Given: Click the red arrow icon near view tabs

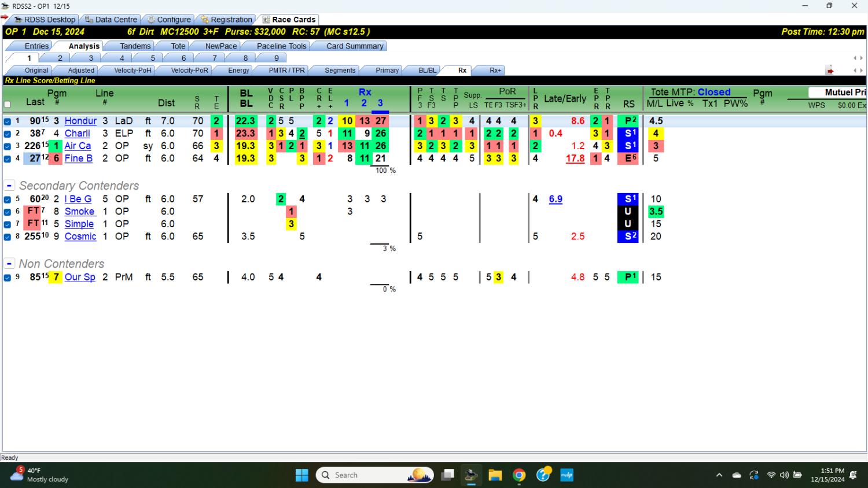Looking at the screenshot, I should [830, 71].
